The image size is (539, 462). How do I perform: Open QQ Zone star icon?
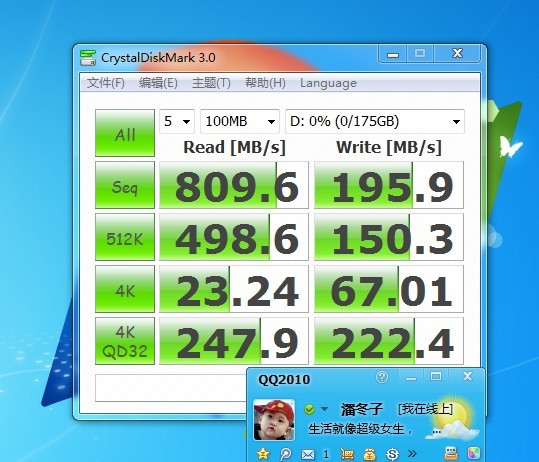tap(263, 454)
